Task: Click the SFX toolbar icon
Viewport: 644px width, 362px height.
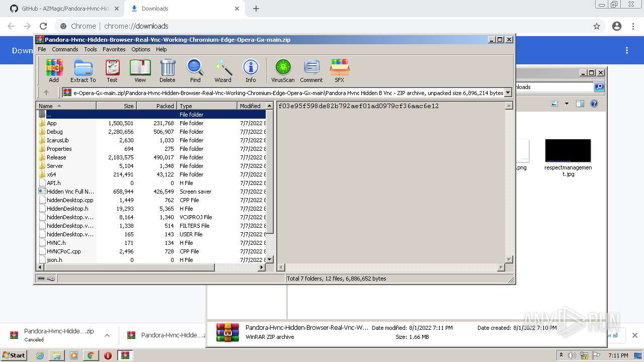Action: point(340,70)
